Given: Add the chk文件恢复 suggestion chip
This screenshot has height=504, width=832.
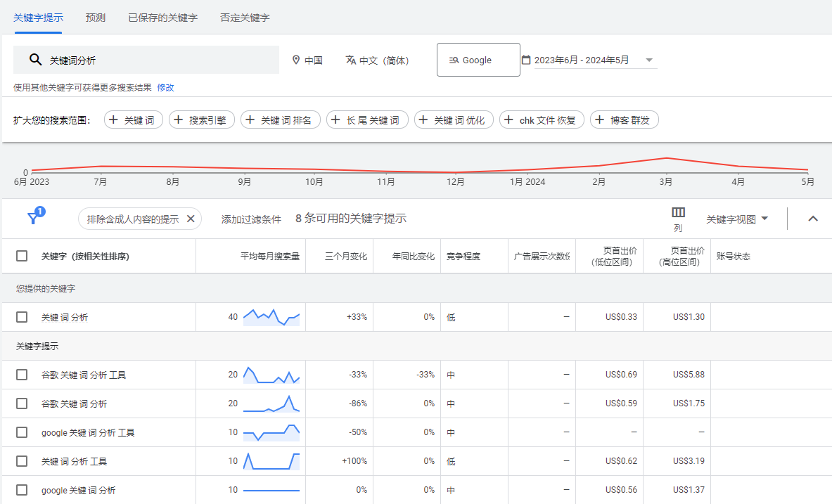Looking at the screenshot, I should click(x=542, y=120).
